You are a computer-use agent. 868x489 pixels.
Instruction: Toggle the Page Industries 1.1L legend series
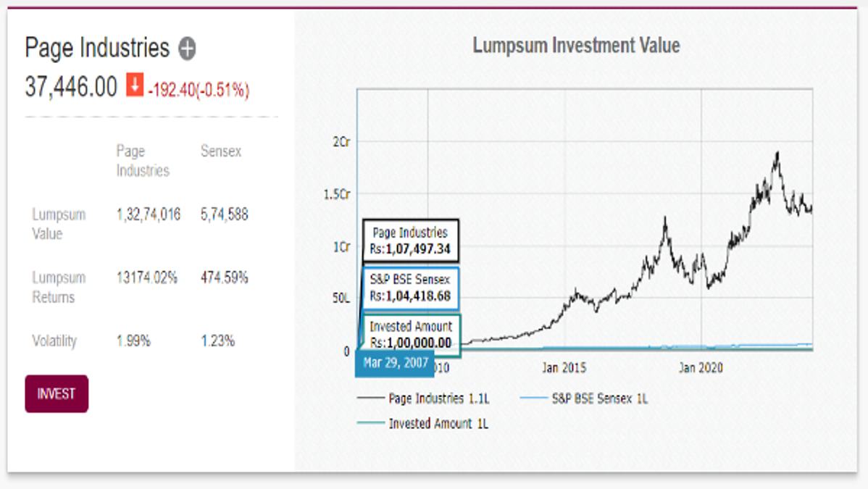point(438,398)
